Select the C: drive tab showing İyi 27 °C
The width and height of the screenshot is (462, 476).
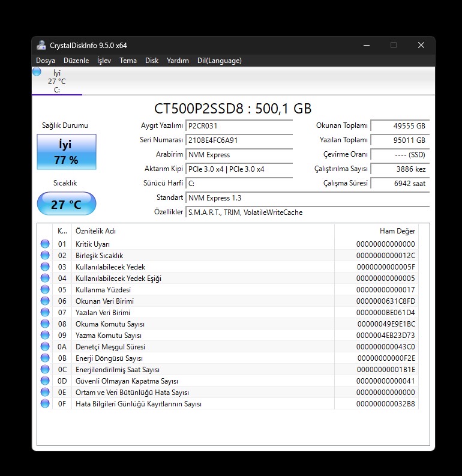(57, 81)
